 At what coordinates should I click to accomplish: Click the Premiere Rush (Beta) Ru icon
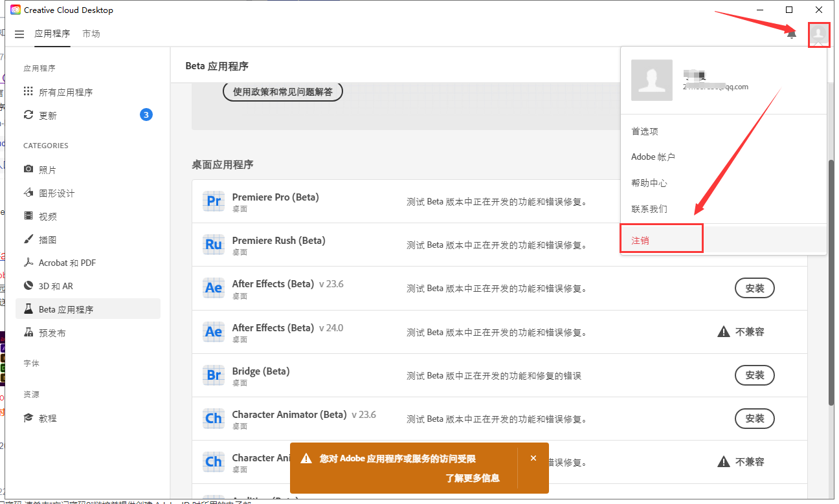point(214,245)
